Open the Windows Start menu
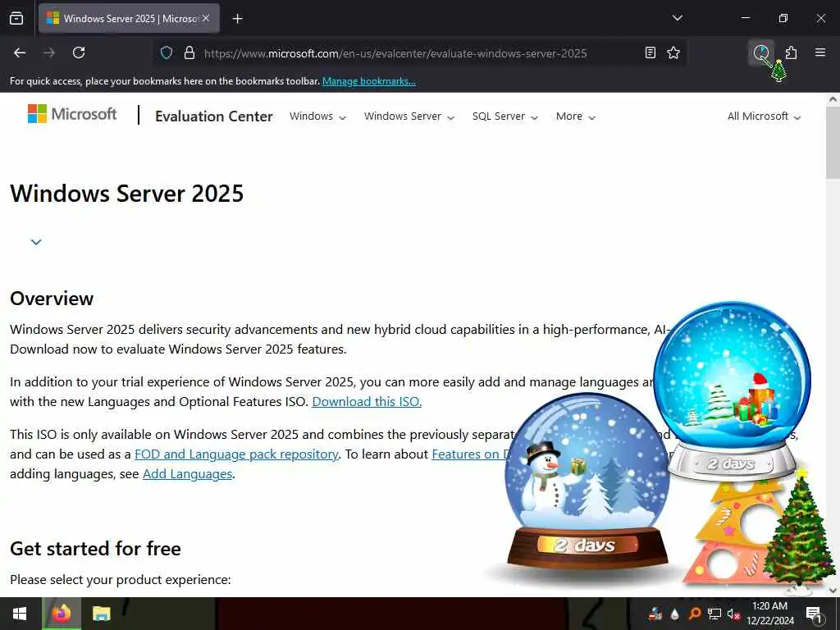Viewport: 840px width, 630px height. coord(20,614)
